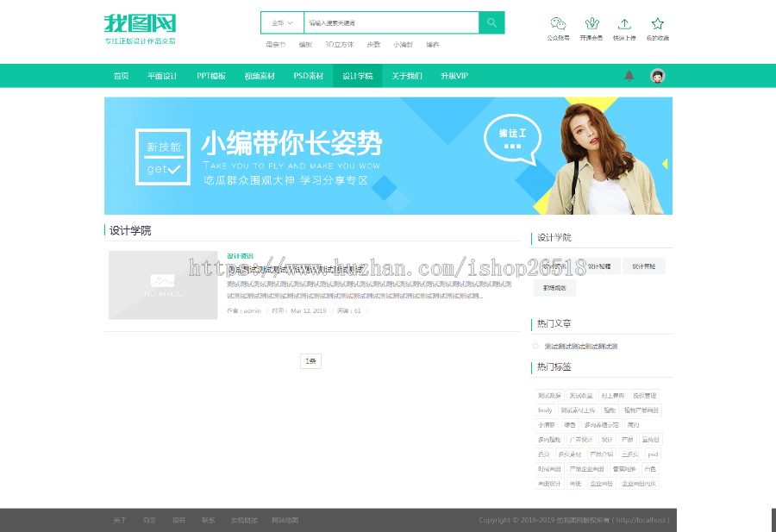Select 职场规划 category in sidebar
The height and width of the screenshot is (532, 776).
[554, 287]
